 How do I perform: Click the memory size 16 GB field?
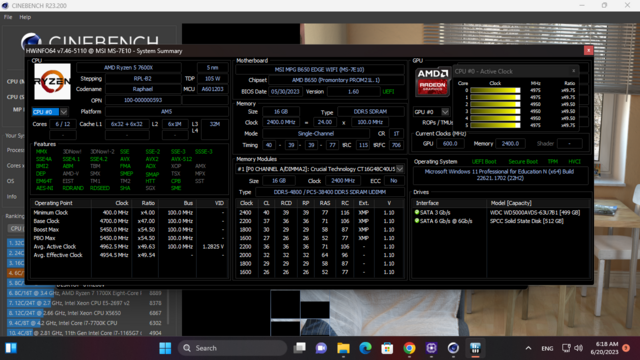point(280,112)
